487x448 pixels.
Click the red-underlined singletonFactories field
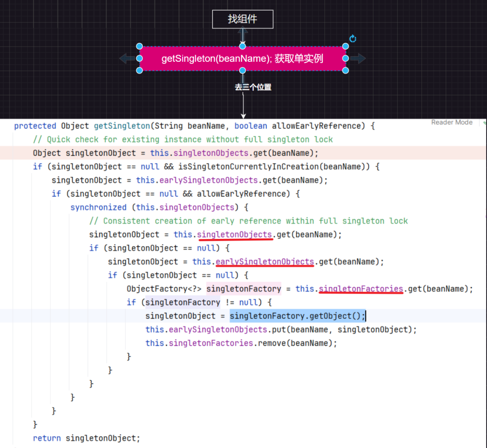pos(361,289)
